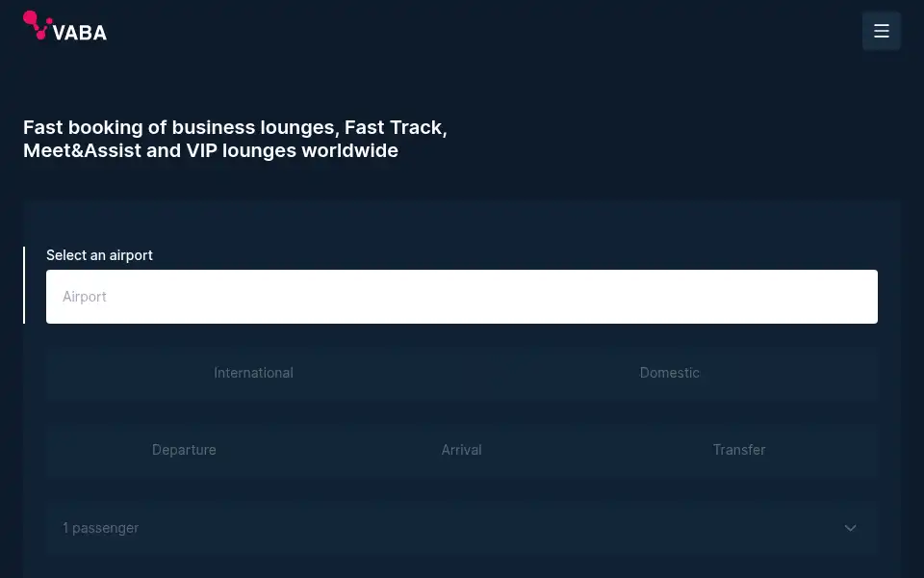Choose the Transfer option

[739, 450]
